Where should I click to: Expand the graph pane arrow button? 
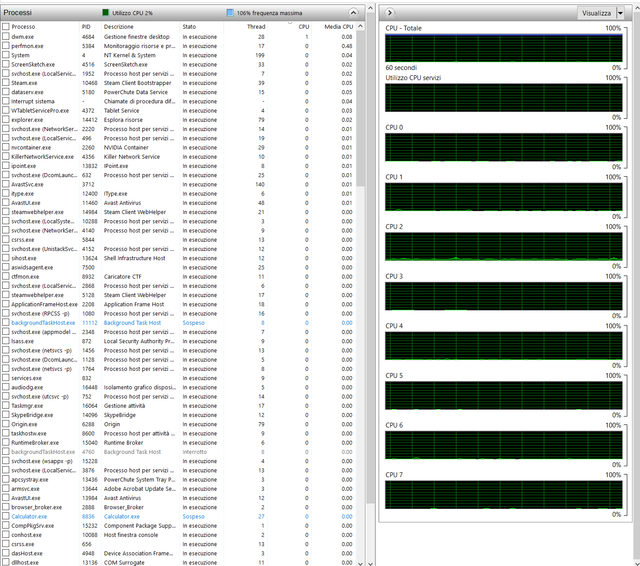coord(390,13)
